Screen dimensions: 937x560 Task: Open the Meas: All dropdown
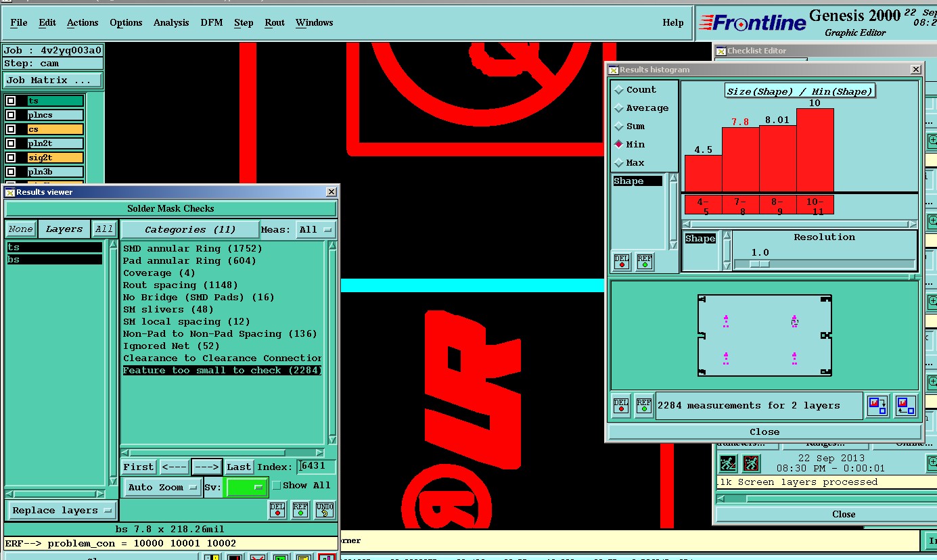pos(316,230)
